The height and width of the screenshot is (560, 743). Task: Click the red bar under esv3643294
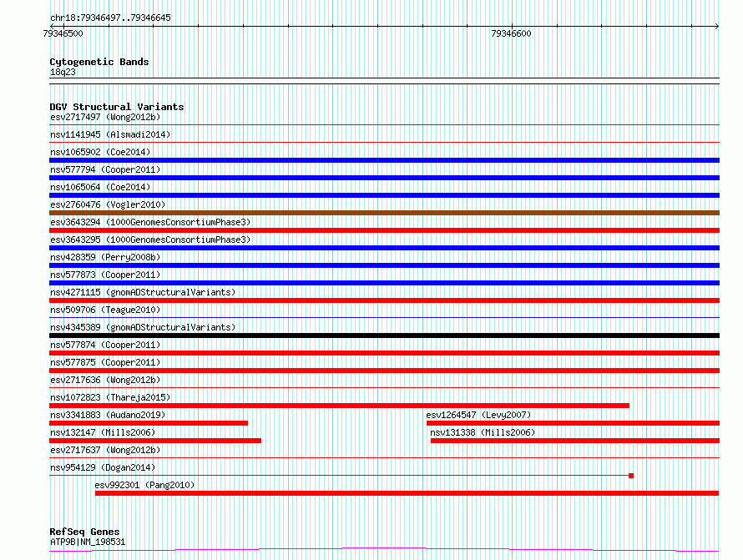384,230
